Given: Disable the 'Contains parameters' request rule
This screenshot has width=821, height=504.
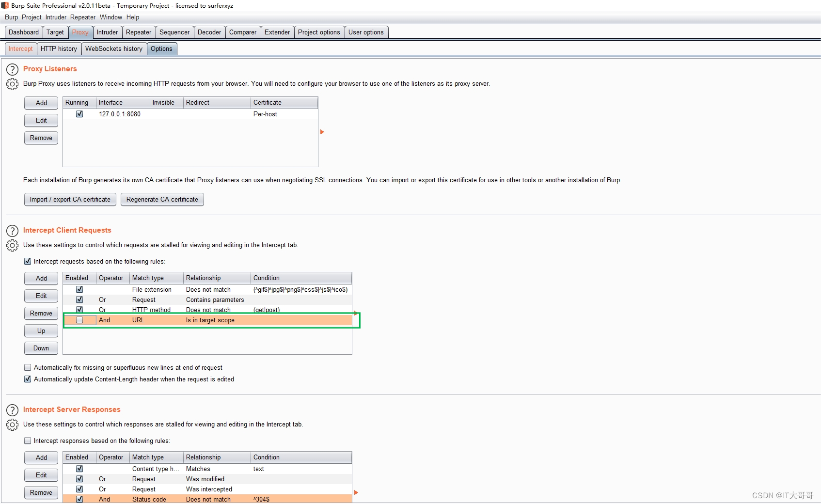Looking at the screenshot, I should coord(79,299).
